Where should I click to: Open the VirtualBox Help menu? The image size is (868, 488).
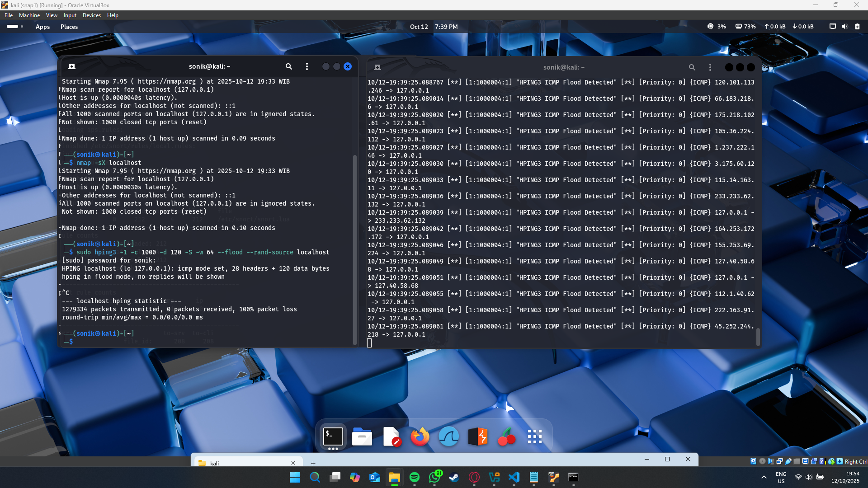pyautogui.click(x=113, y=15)
